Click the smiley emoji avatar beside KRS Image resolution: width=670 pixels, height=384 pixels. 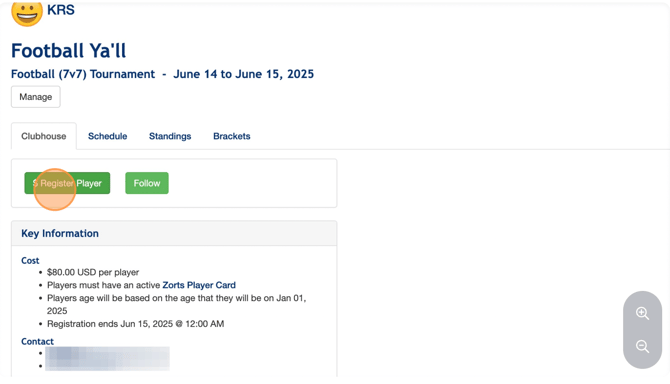pos(27,13)
